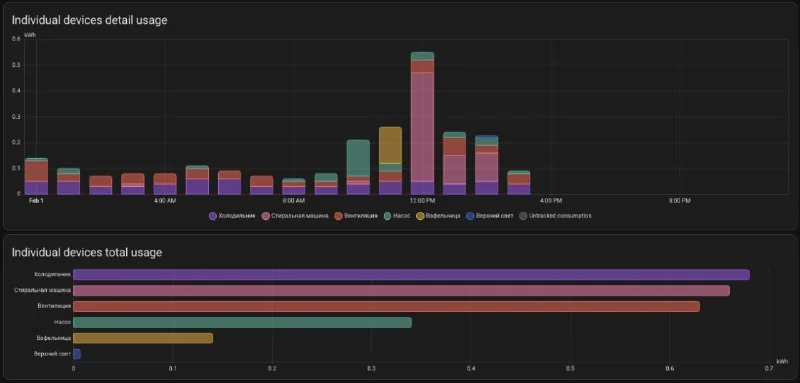
Task: Click the red segment of the Feb 1 bar
Action: 36,171
